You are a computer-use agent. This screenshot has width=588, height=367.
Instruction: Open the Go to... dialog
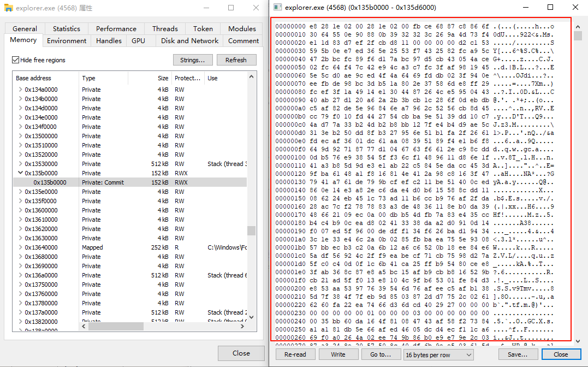[x=381, y=354]
